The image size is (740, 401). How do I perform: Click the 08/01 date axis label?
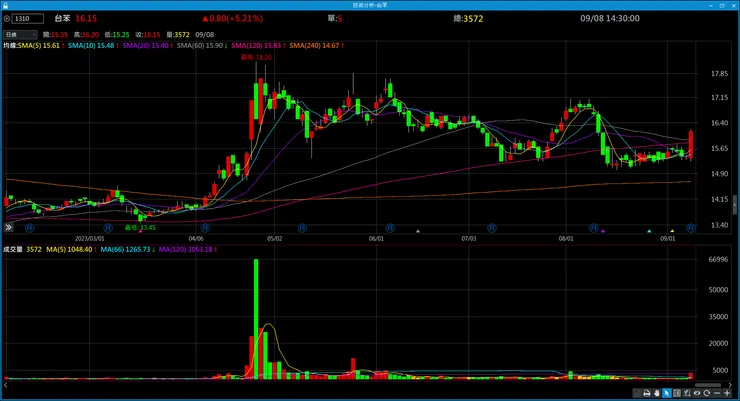(x=566, y=239)
